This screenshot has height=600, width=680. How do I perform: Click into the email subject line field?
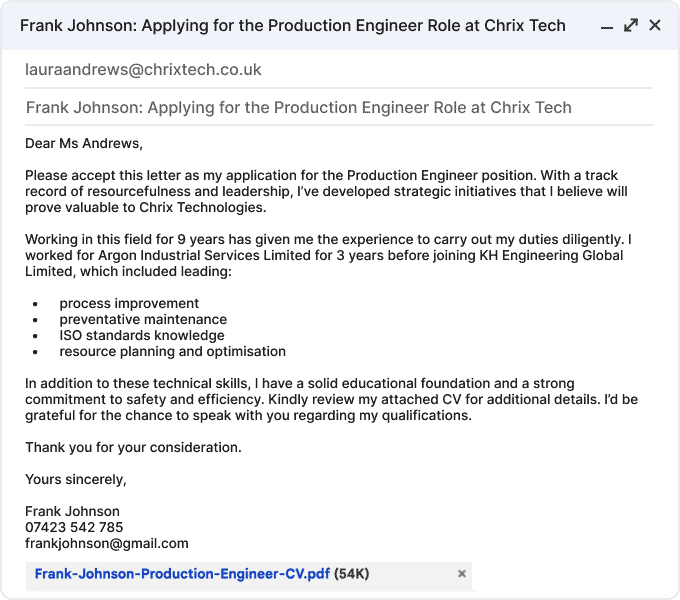click(x=298, y=107)
